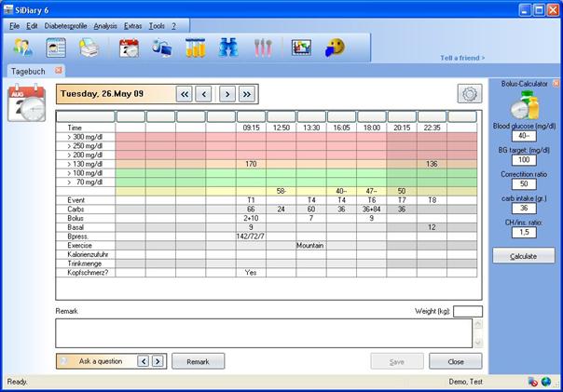Jump back with double-left arrow button
Viewport: 563px width, 392px height.
pyautogui.click(x=184, y=93)
